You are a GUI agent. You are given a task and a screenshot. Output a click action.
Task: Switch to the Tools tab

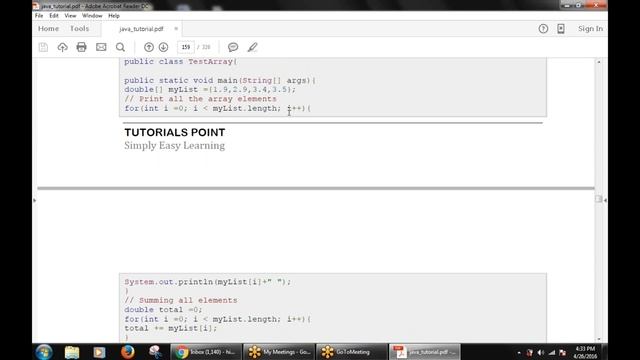click(79, 29)
